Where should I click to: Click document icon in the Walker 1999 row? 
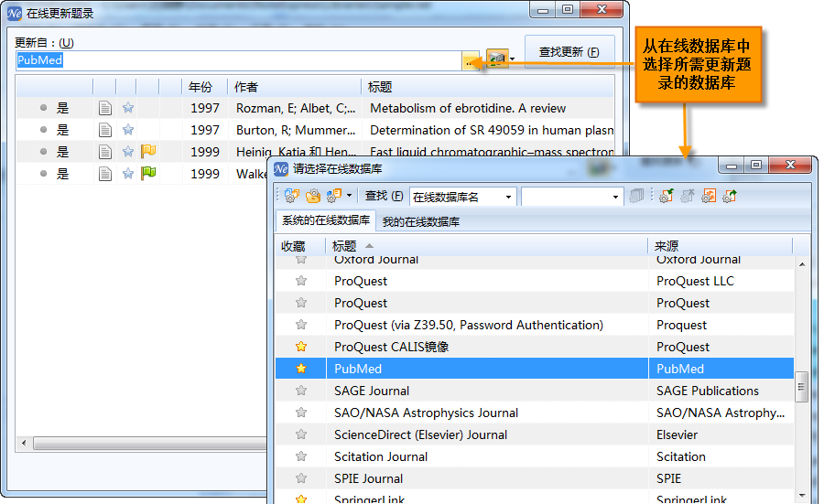[105, 174]
